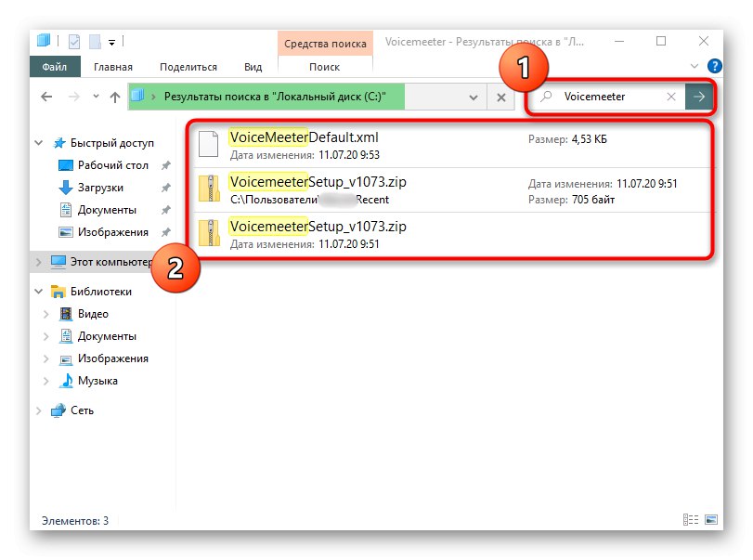The width and height of the screenshot is (753, 560).
Task: Minimize the Explorer window
Action: [x=619, y=42]
